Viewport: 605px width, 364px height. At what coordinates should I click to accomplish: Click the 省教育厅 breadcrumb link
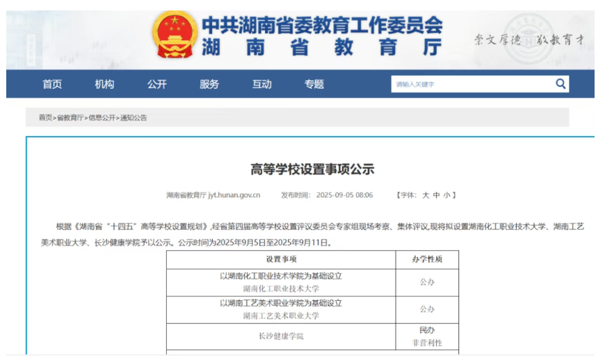[x=70, y=118]
